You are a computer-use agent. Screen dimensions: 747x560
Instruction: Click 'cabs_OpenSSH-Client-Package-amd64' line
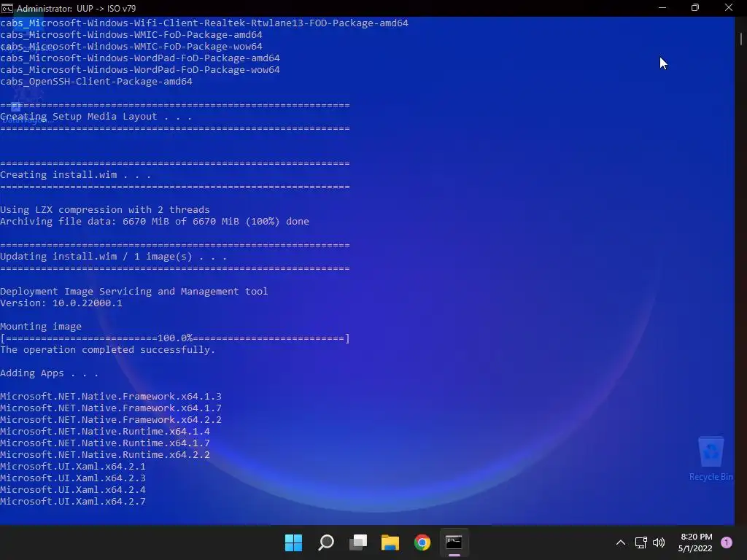(96, 82)
